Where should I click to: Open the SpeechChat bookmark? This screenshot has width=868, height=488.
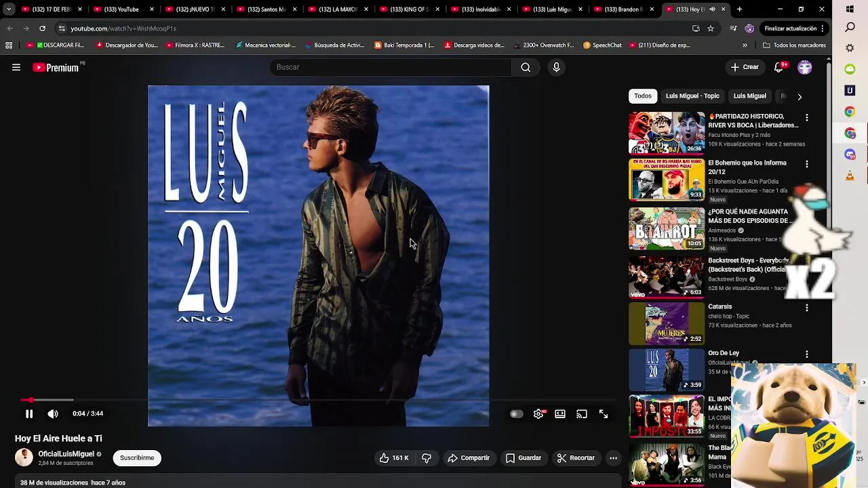pos(602,45)
